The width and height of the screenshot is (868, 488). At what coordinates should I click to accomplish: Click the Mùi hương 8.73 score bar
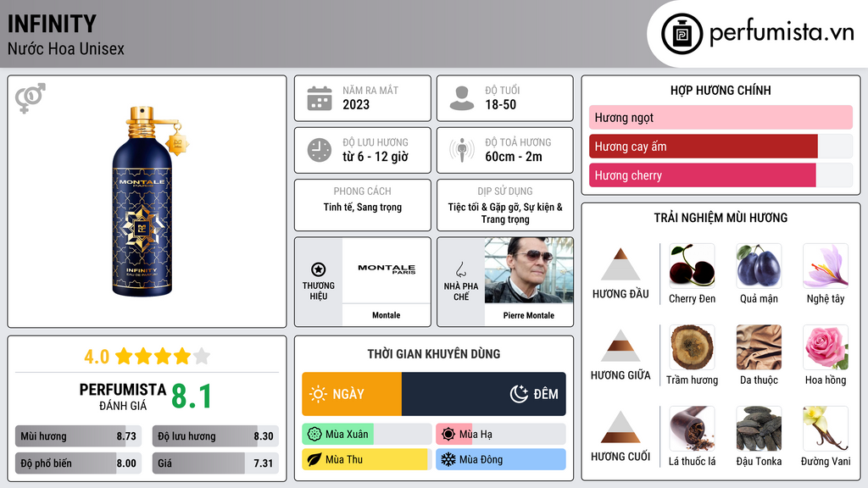click(78, 436)
